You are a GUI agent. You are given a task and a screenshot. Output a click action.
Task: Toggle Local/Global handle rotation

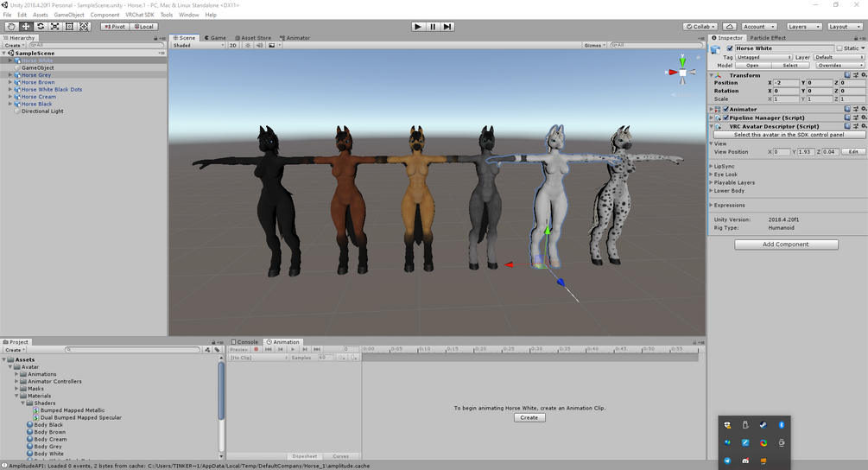pos(144,27)
